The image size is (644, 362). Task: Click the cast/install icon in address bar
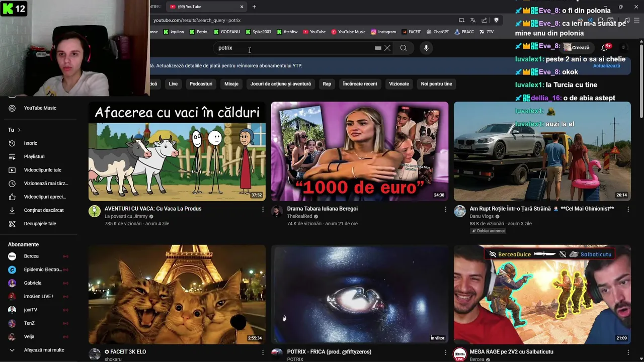(461, 20)
